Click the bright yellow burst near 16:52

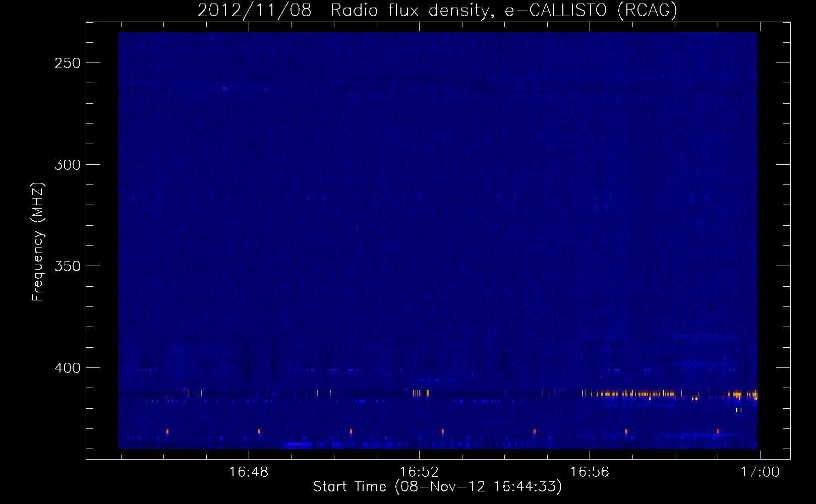pos(421,393)
